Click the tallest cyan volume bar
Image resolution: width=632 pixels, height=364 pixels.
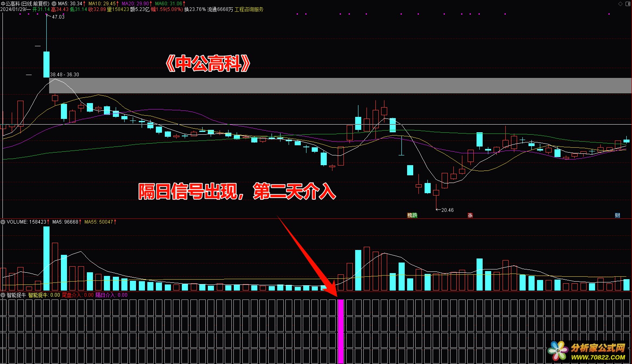[x=46, y=258]
